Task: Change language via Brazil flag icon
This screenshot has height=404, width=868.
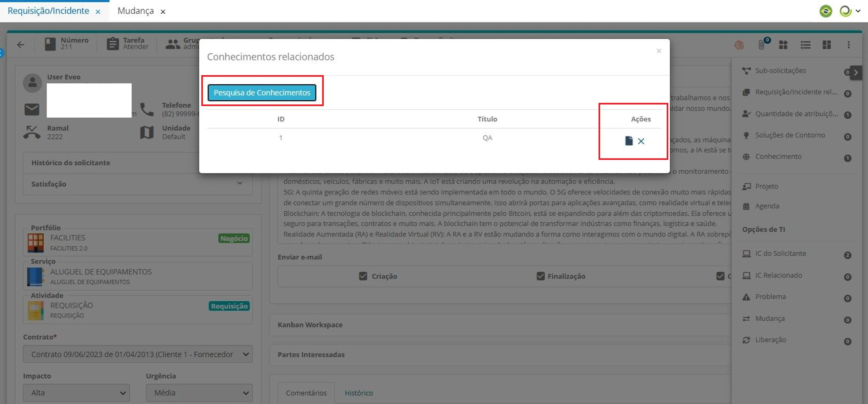Action: [x=826, y=11]
